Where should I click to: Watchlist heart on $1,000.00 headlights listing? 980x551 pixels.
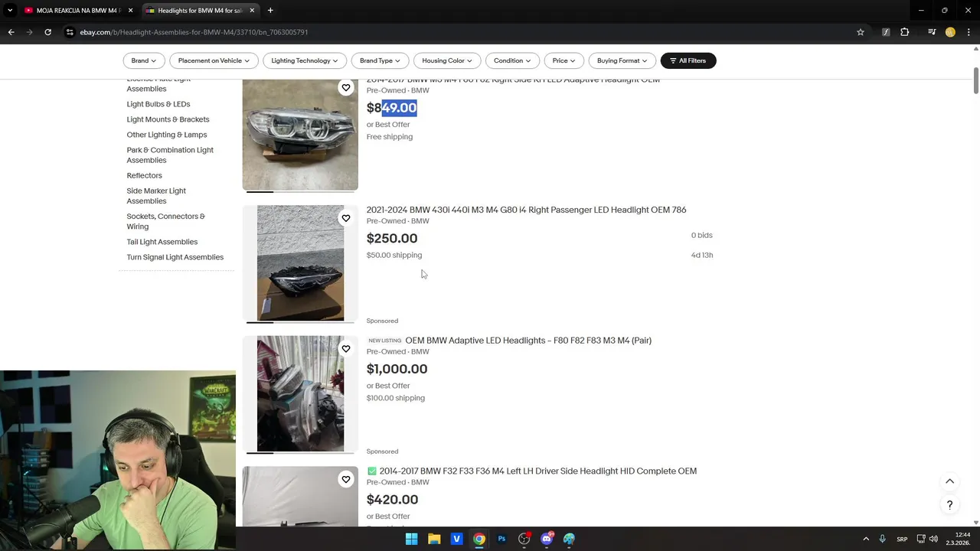[x=346, y=349]
